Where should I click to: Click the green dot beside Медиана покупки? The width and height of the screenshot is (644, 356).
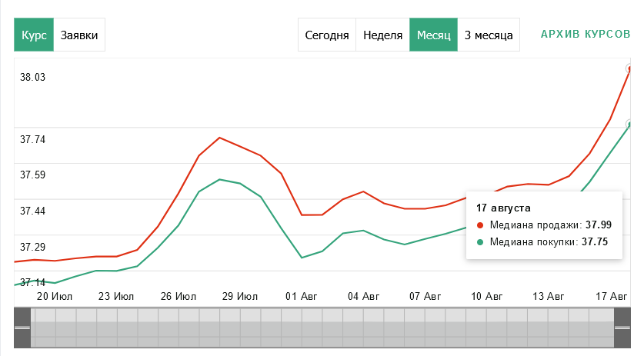coord(481,241)
